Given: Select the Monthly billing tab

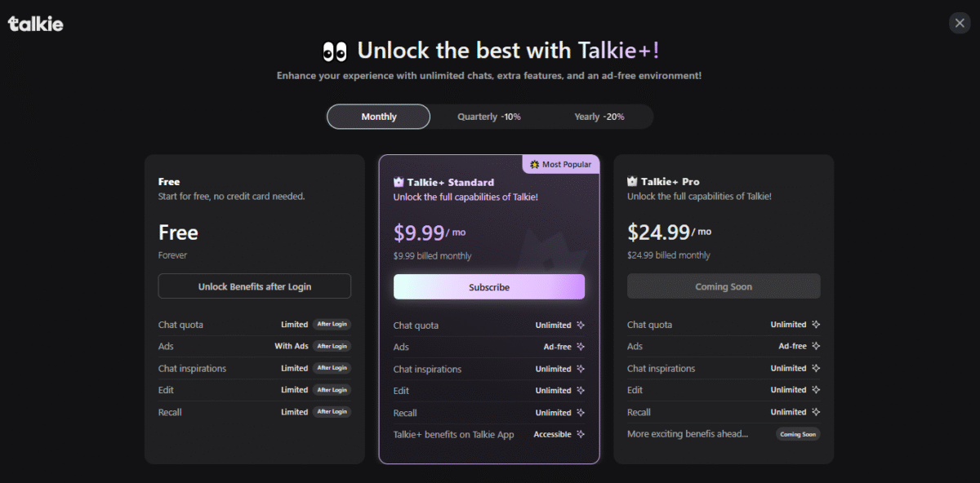Looking at the screenshot, I should coord(378,117).
